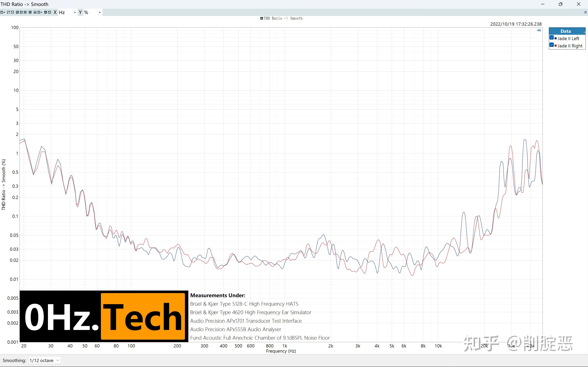Click the blue Jade II Left swatch
This screenshot has height=367, width=588.
click(x=556, y=38)
